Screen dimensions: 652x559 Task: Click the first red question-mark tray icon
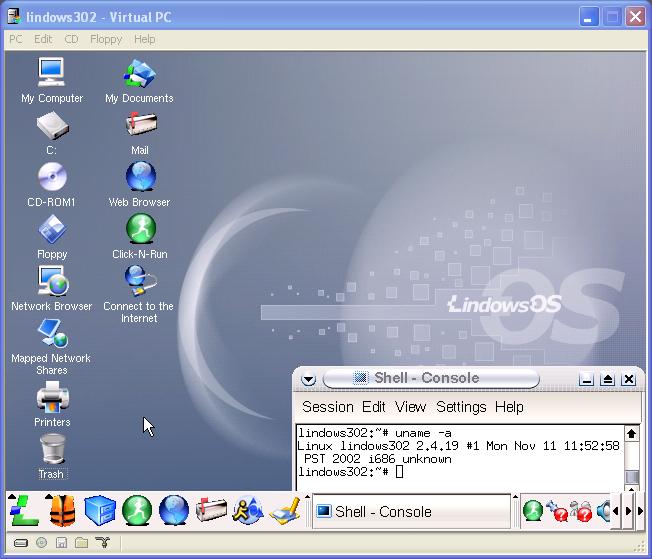point(557,511)
